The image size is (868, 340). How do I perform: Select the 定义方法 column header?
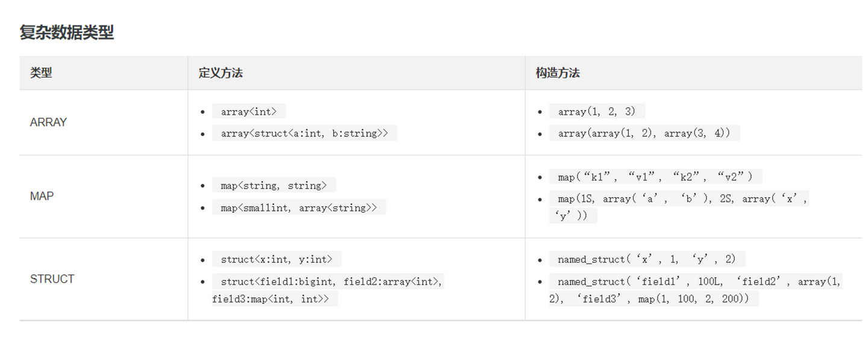coord(221,73)
